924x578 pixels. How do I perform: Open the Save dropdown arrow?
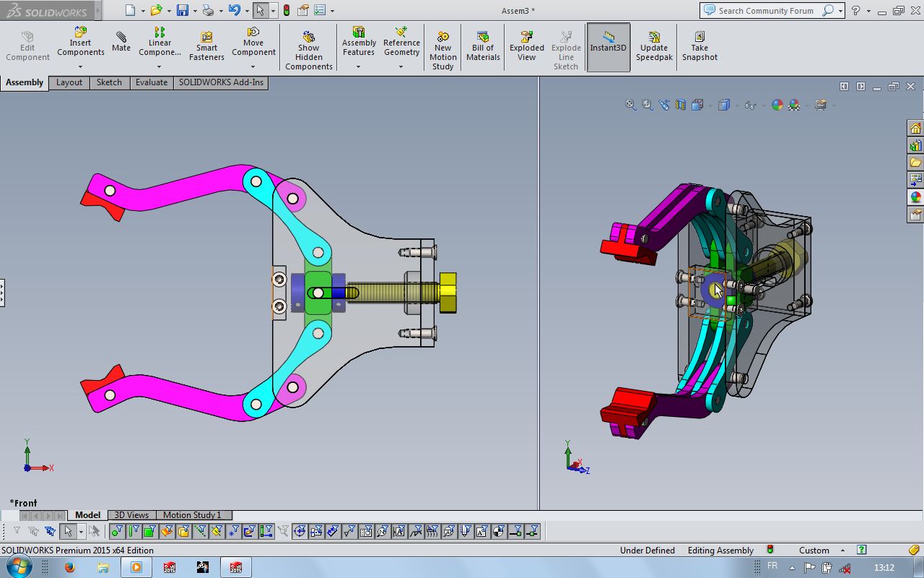(x=194, y=11)
